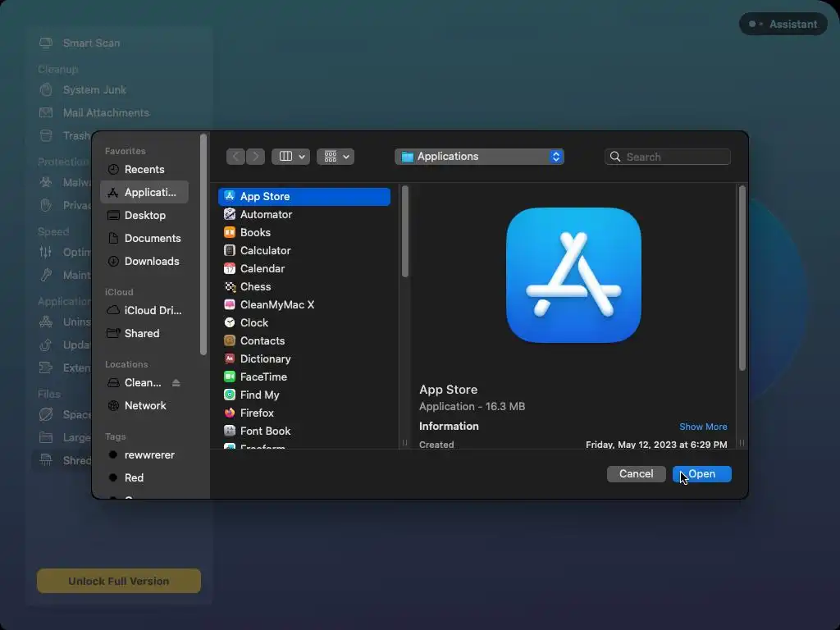Select the Find My app icon

pyautogui.click(x=230, y=395)
